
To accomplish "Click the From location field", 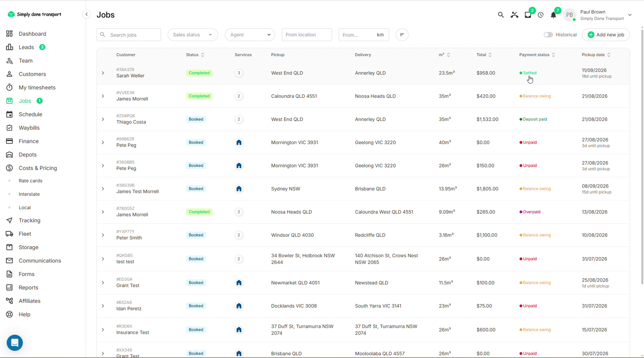I will click(307, 35).
